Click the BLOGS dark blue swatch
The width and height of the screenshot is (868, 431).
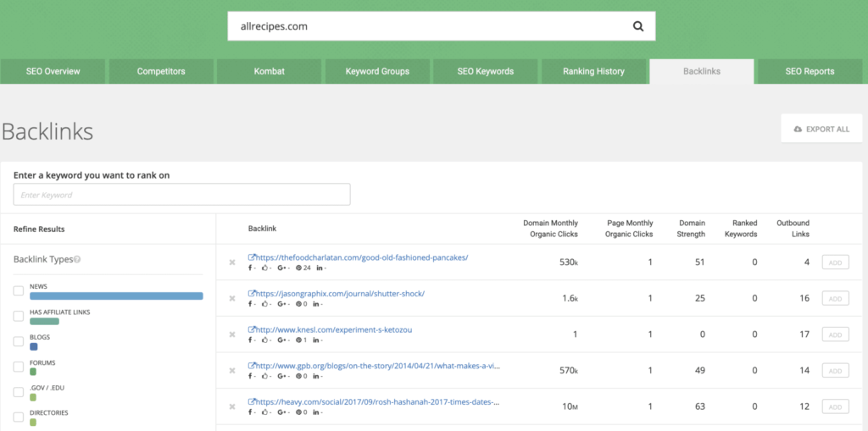pos(34,347)
